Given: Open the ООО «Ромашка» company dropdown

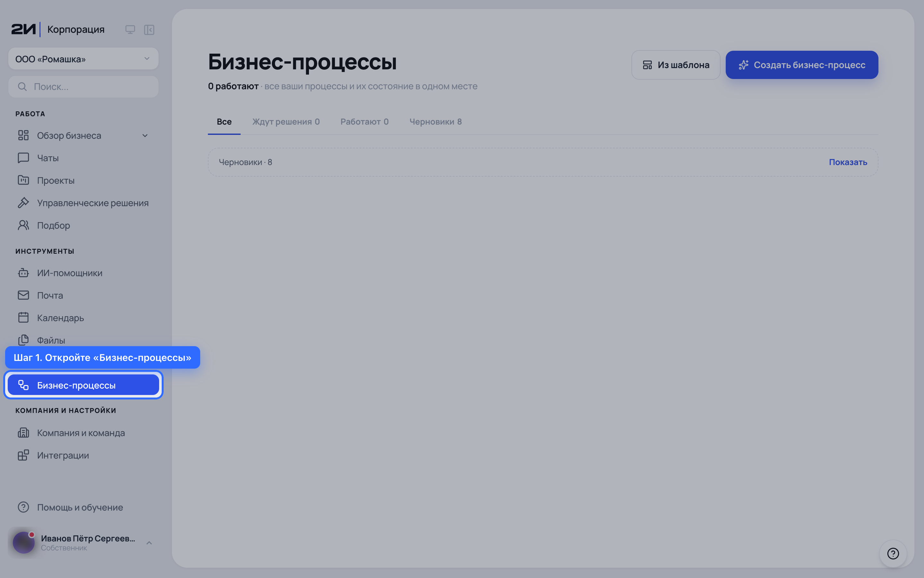Looking at the screenshot, I should click(83, 59).
